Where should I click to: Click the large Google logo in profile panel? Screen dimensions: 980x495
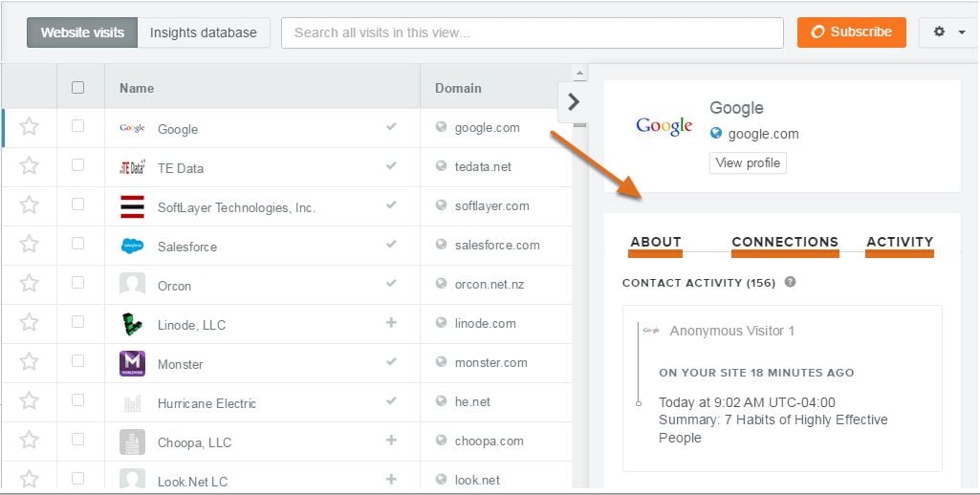click(x=664, y=125)
